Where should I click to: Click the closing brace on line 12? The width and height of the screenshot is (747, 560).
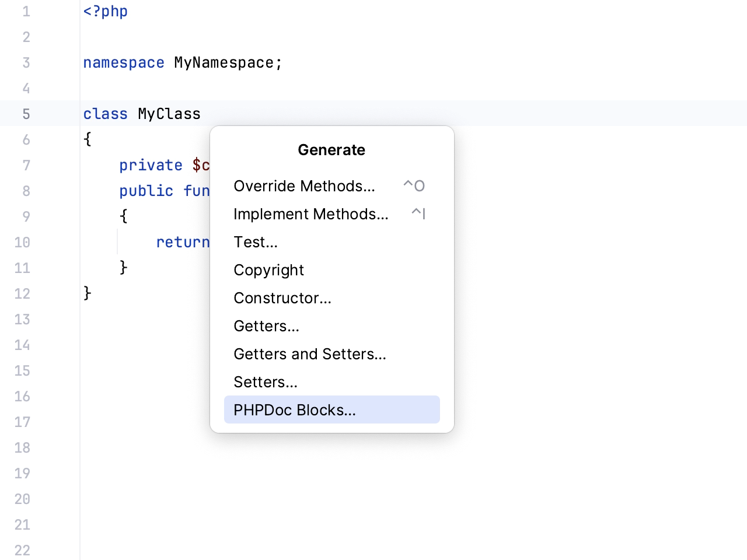(x=86, y=293)
